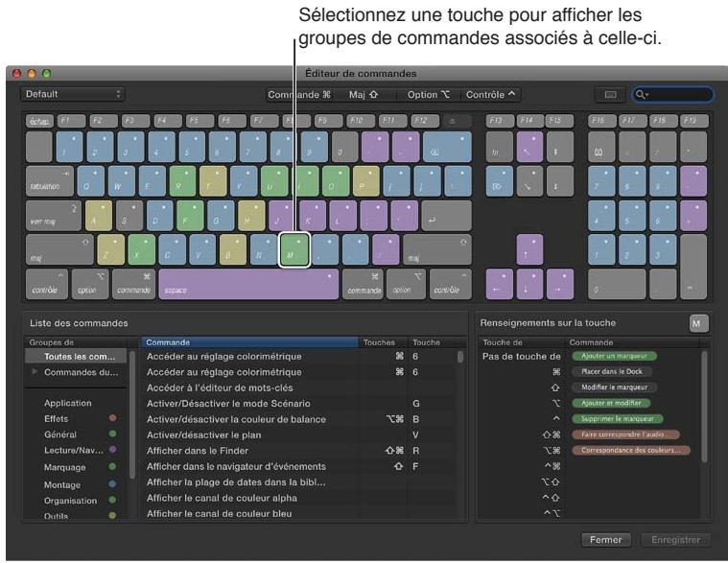Click the magnifier icon in search field
Screen dimensions: 728x563
pyautogui.click(x=641, y=95)
